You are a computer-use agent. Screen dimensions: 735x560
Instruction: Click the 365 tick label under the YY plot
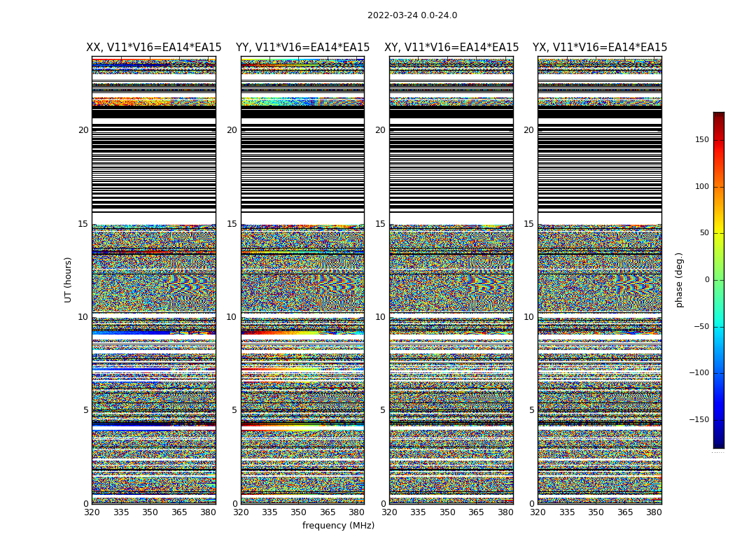[x=328, y=512]
